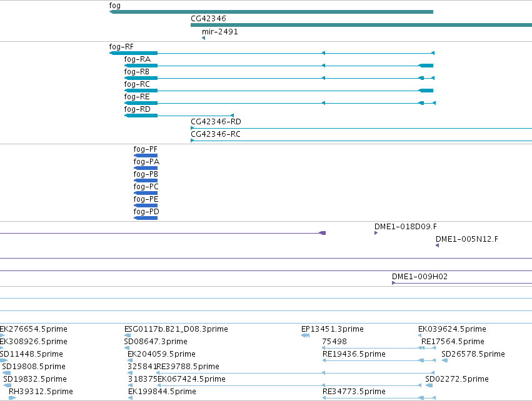Select the DME1-009H02 feature label
The width and height of the screenshot is (532, 401).
(x=419, y=276)
